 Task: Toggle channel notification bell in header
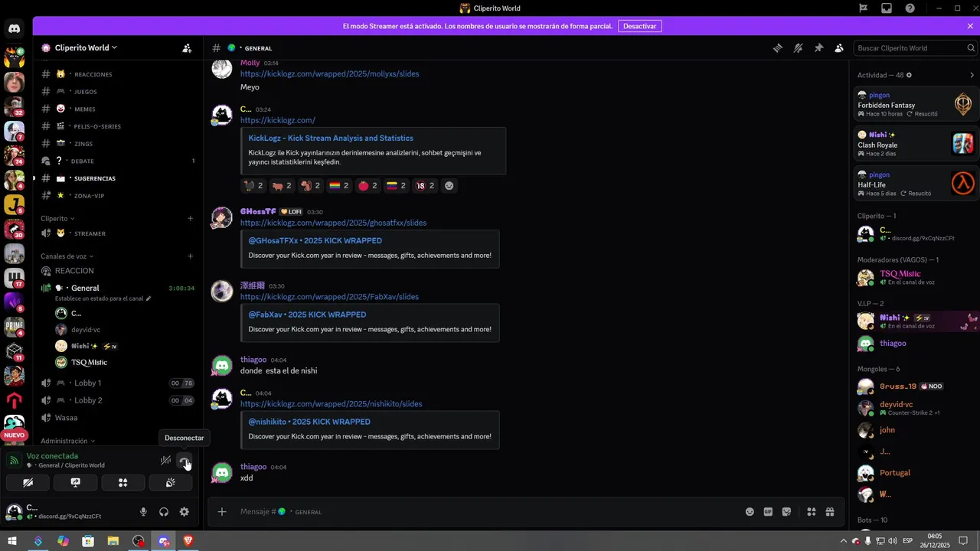click(798, 48)
